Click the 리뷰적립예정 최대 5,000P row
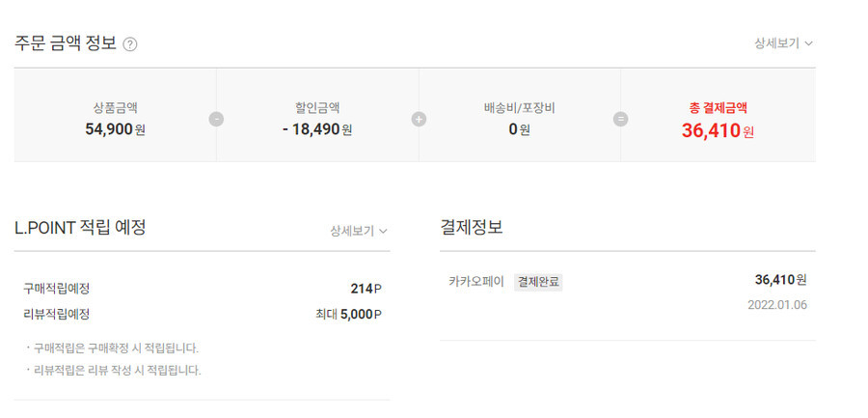868x418 pixels. click(203, 315)
